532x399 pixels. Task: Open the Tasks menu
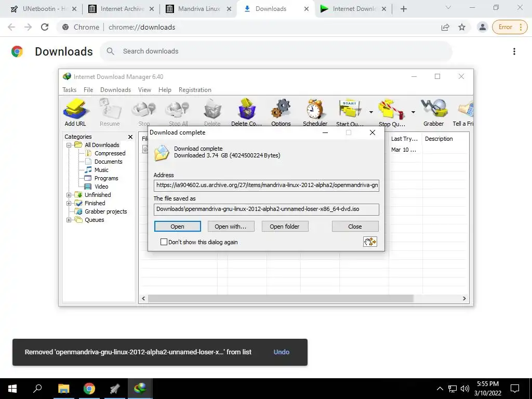click(x=69, y=90)
